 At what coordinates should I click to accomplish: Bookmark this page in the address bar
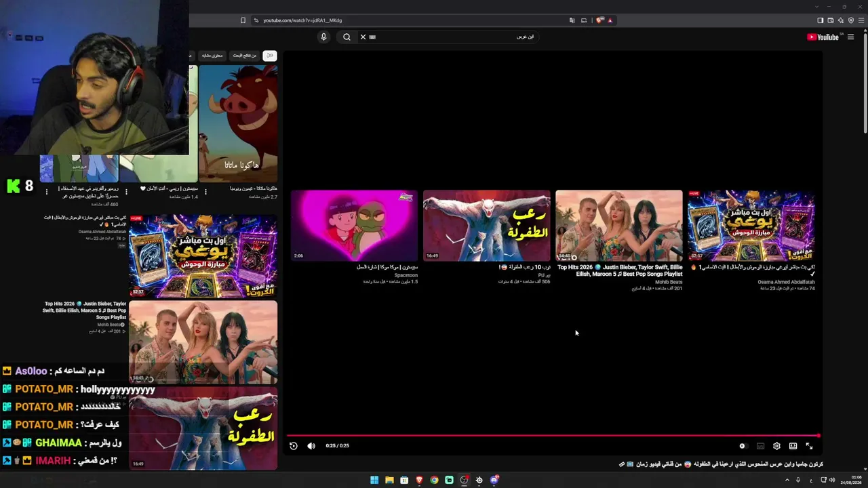pyautogui.click(x=243, y=20)
